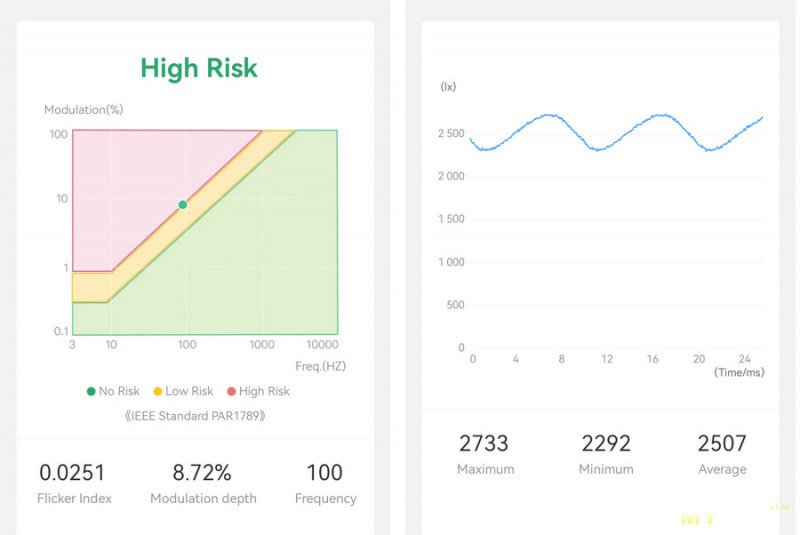Viewport: 800px width, 535px height.
Task: Click the green No Risk legend dot
Action: [91, 391]
